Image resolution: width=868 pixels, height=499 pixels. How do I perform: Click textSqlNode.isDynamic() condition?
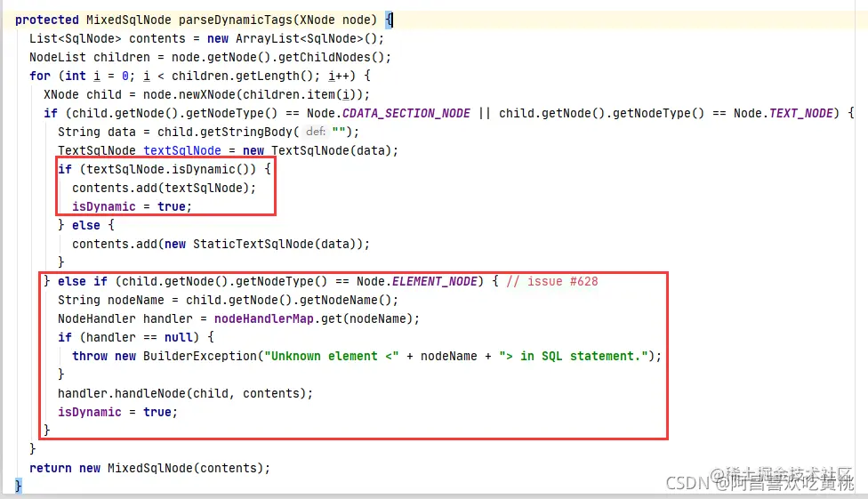pos(168,170)
